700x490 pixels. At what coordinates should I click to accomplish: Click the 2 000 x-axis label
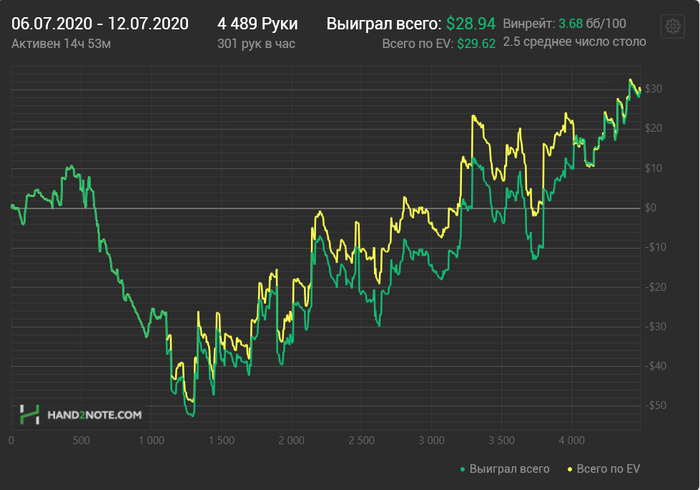click(292, 441)
